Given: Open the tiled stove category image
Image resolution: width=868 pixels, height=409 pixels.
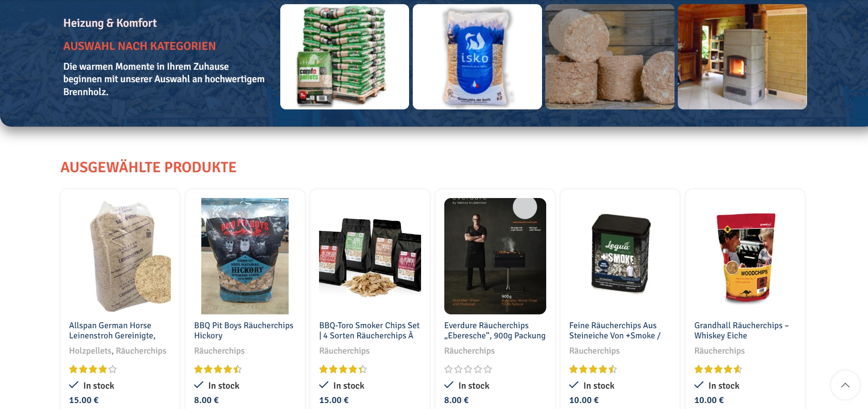Looking at the screenshot, I should (742, 57).
